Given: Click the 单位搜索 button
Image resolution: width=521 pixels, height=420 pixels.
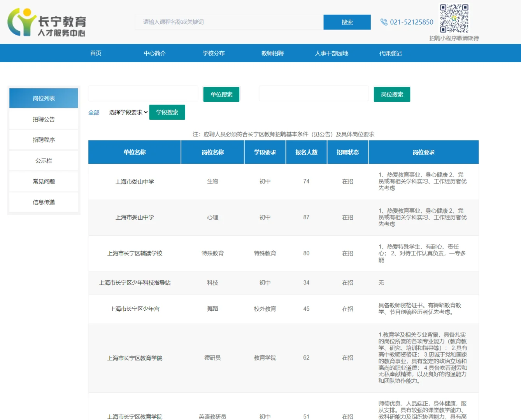Looking at the screenshot, I should 221,94.
